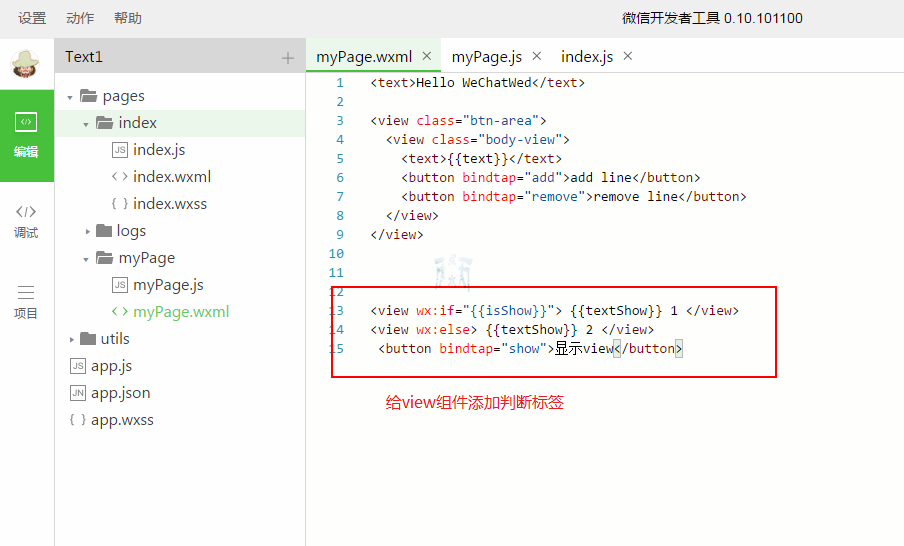Open the 项目 (Project) sidebar panel

26,301
